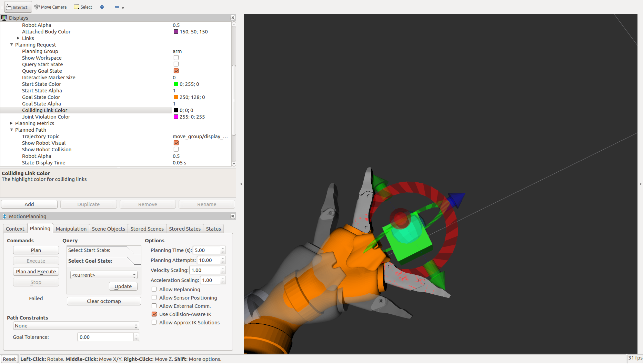Screen dimensions: 643x364
Task: Click the blue plus add-tool icon
Action: pos(102,7)
